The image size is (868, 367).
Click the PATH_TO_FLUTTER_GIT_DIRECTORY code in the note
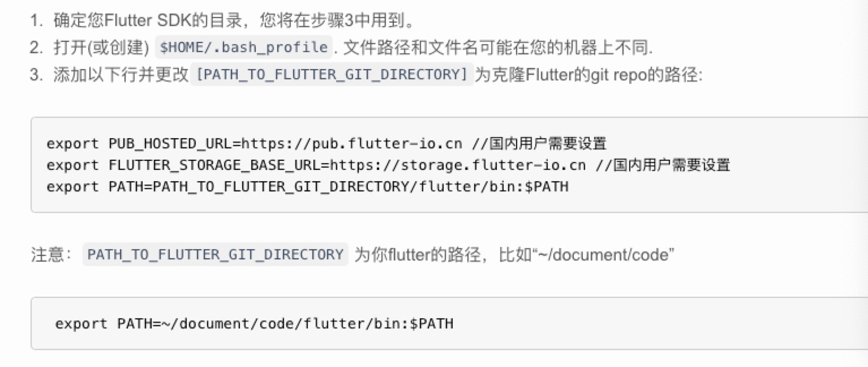(216, 254)
